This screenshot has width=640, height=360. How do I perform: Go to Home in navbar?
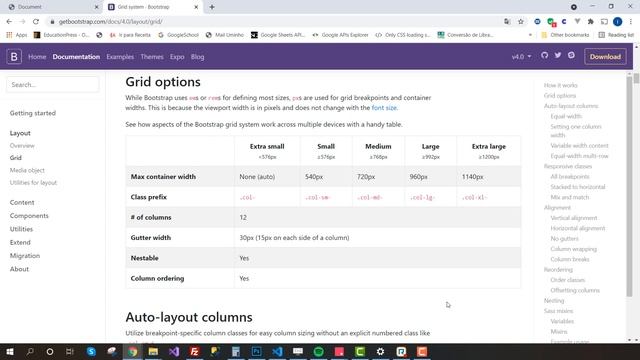(37, 57)
